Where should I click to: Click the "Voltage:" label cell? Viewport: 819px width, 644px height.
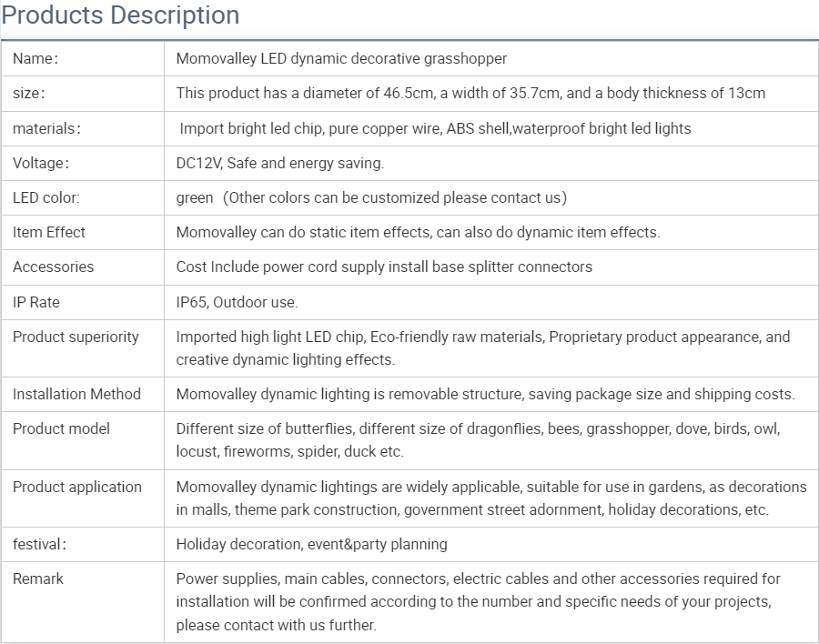(x=41, y=163)
